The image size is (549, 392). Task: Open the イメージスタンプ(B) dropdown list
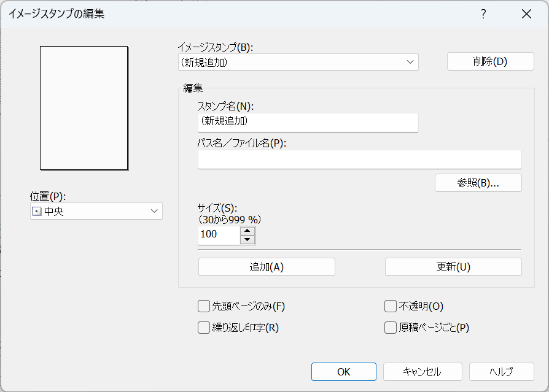298,62
